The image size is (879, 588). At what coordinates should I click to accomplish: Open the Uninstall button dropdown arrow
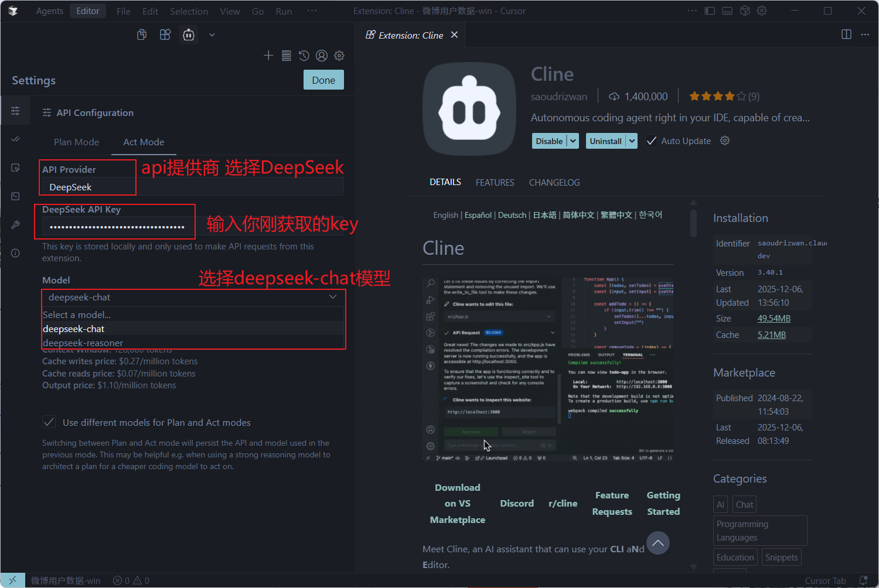[x=632, y=141]
